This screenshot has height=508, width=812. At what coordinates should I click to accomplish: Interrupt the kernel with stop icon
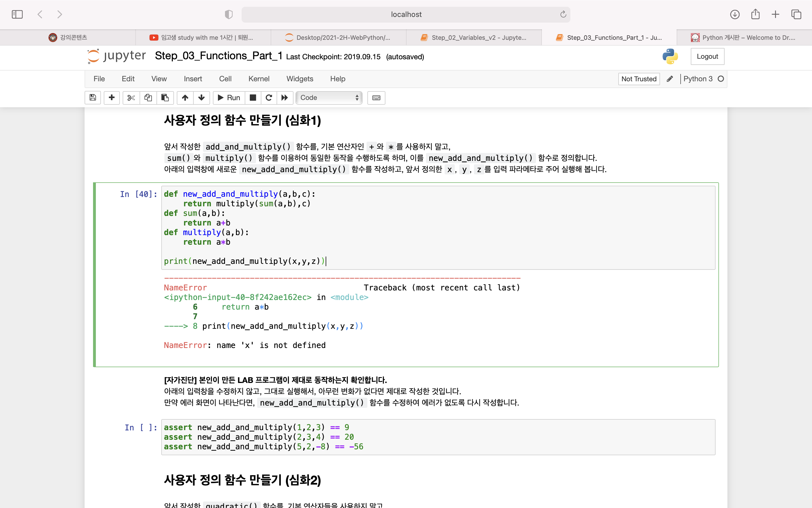(253, 97)
